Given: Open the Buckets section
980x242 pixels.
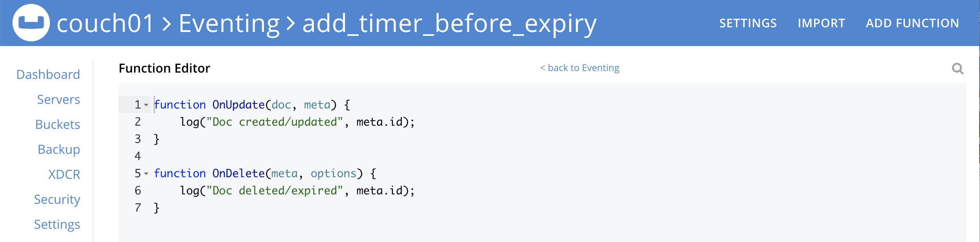Looking at the screenshot, I should 58,125.
